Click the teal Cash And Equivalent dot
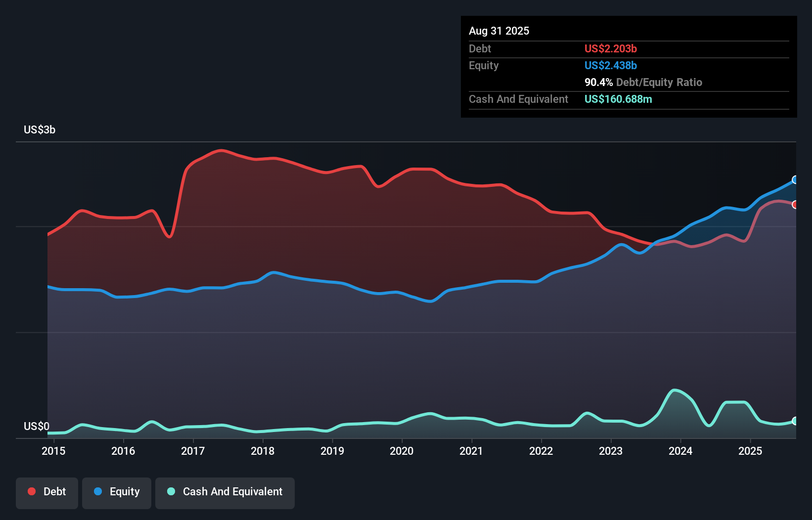Viewport: 812px width, 520px height. (171, 492)
